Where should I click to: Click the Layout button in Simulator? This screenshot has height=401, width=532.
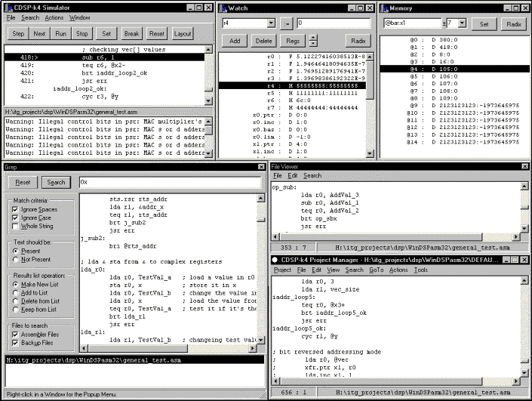coord(183,34)
